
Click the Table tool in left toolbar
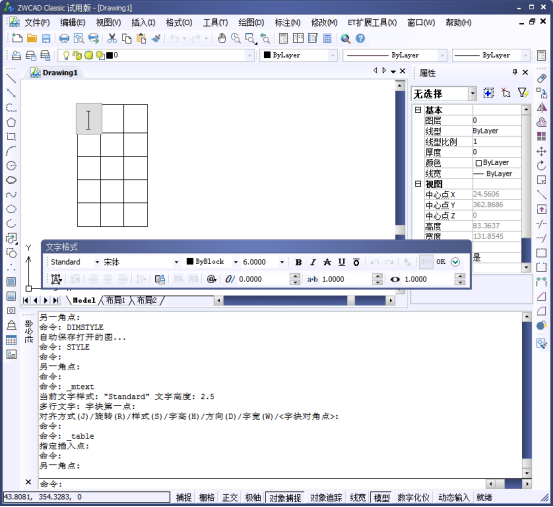[11, 340]
